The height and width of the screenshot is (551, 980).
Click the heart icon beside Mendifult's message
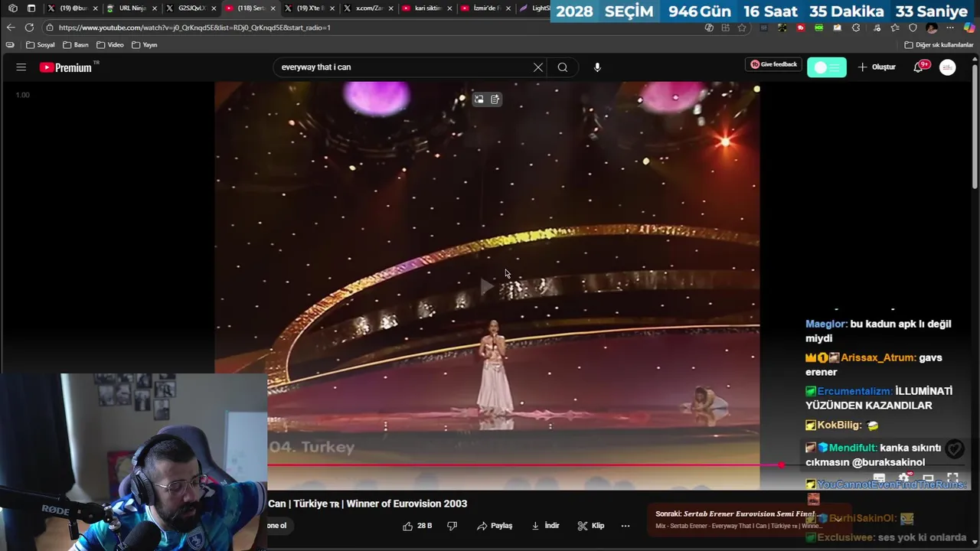954,448
